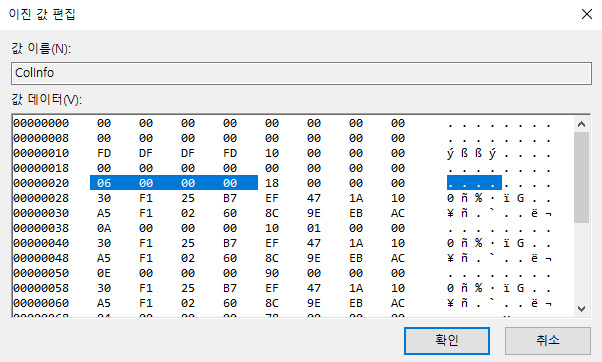Click first FD byte in row 00000010

coord(104,153)
